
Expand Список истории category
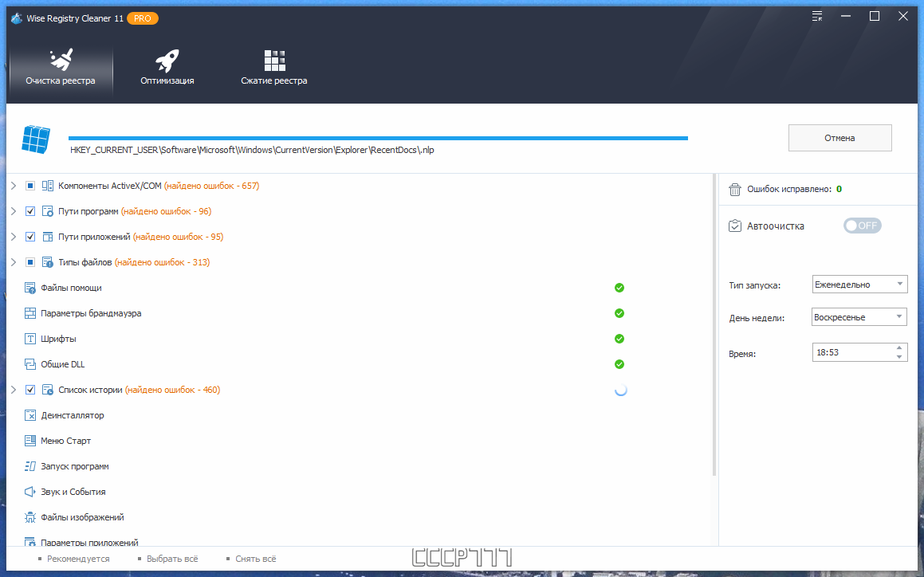tap(14, 390)
